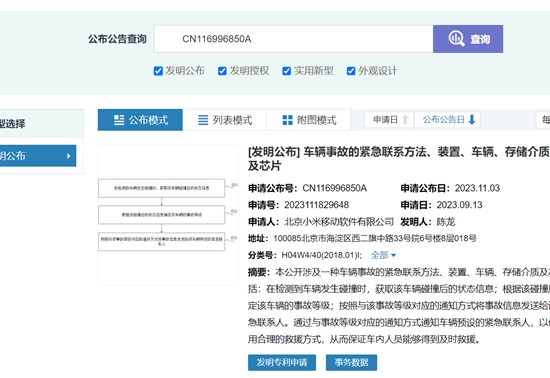This screenshot has height=378, width=550.
Task: Click the 发明专利申请 button
Action: click(x=282, y=362)
